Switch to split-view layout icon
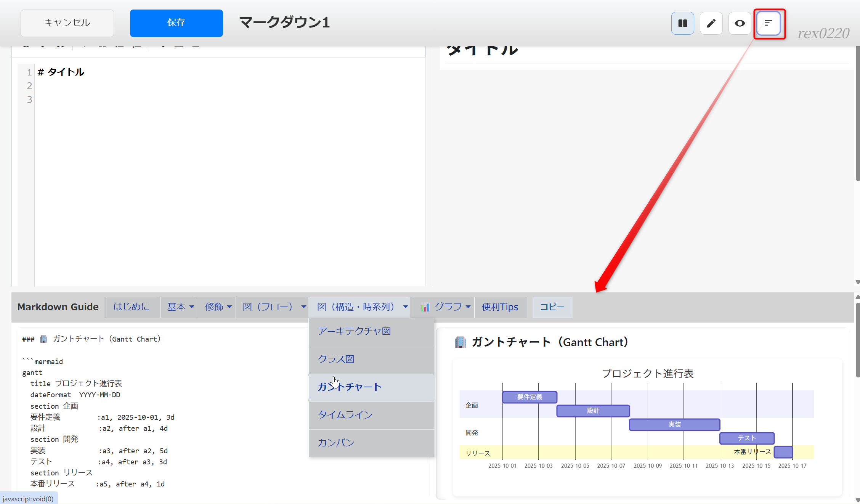 pos(682,23)
